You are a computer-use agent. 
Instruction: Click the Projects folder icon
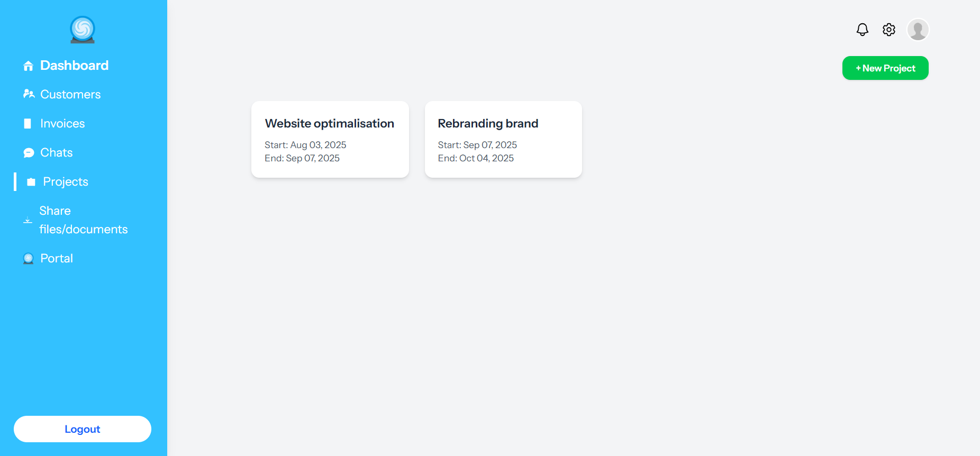[x=31, y=181]
